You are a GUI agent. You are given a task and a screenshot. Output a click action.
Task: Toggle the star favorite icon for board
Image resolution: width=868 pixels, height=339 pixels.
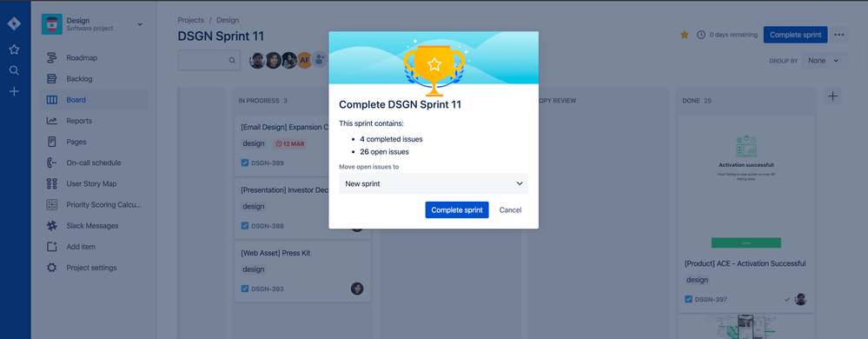tap(684, 35)
